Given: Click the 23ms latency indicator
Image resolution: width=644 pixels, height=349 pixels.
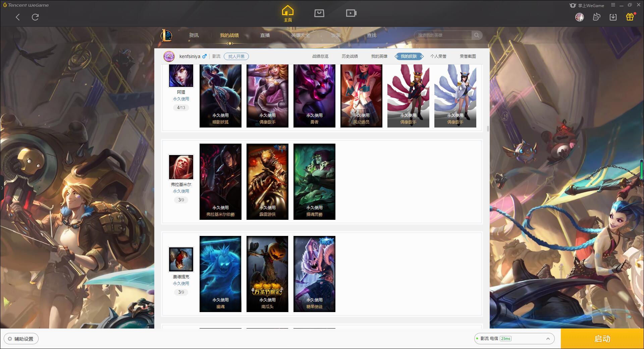Looking at the screenshot, I should pos(505,339).
